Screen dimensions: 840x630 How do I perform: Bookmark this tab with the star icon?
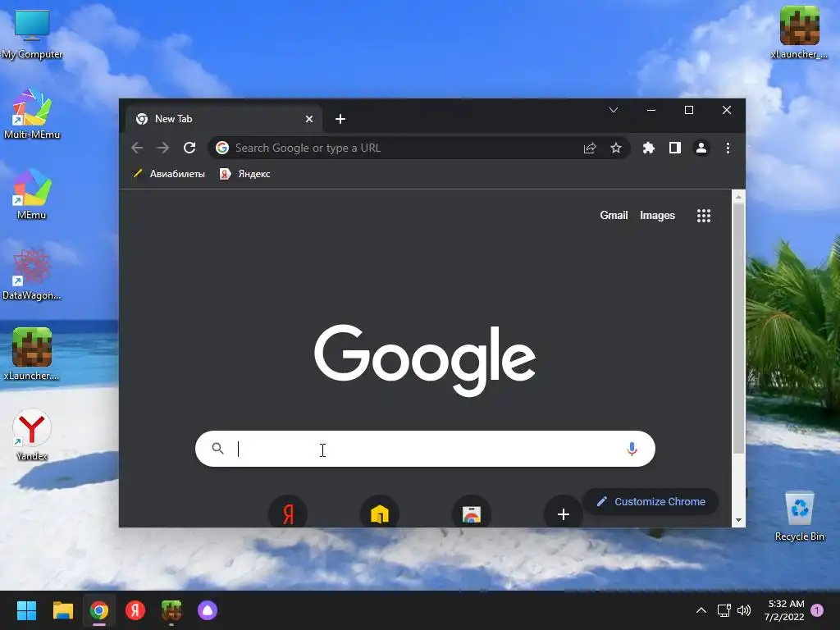(616, 148)
